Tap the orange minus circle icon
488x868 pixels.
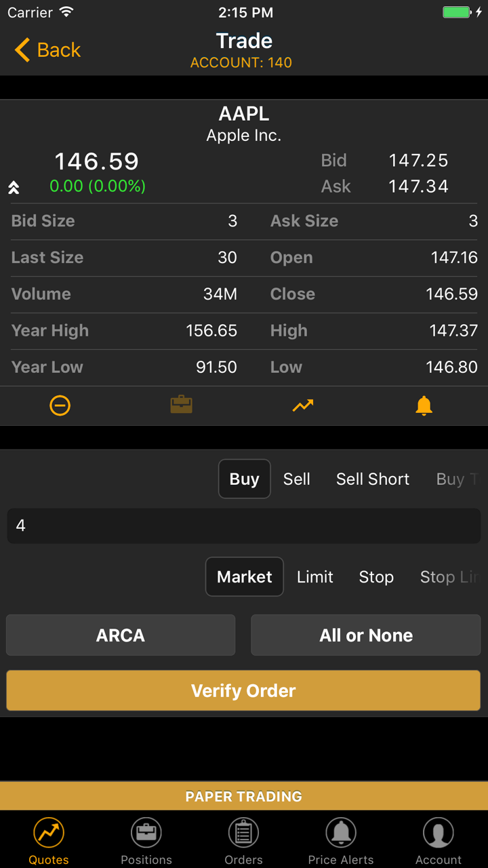tap(60, 406)
